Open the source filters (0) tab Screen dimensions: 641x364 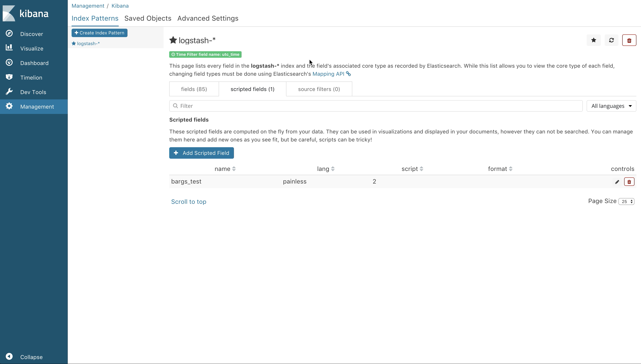point(319,89)
